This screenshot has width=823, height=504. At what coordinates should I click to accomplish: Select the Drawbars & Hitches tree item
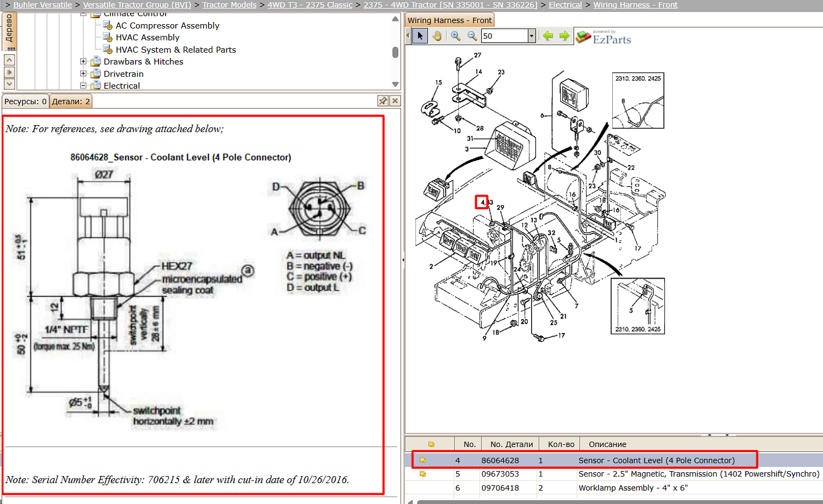[x=143, y=61]
